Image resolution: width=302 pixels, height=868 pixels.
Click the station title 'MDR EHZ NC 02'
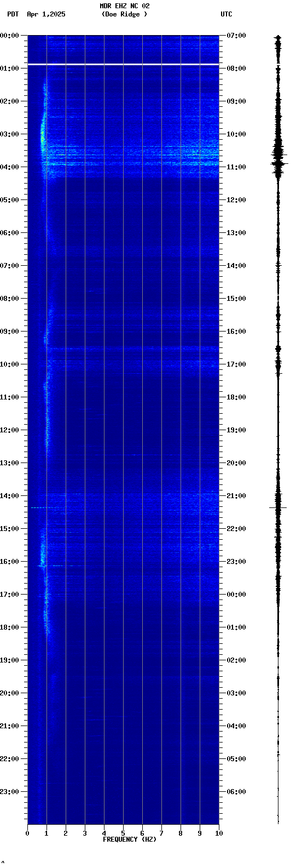125,6
